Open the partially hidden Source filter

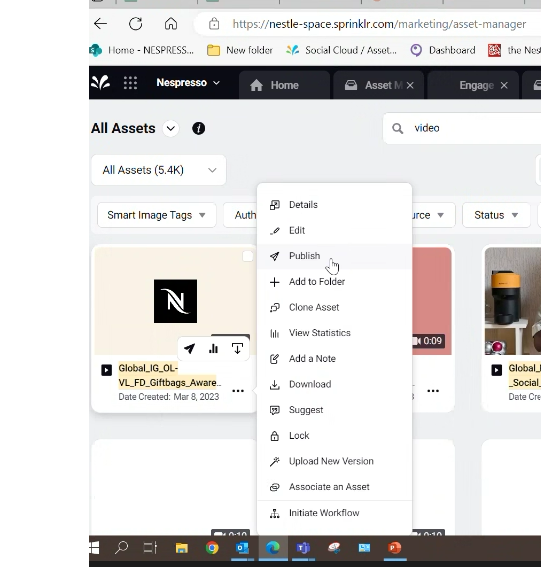(433, 215)
